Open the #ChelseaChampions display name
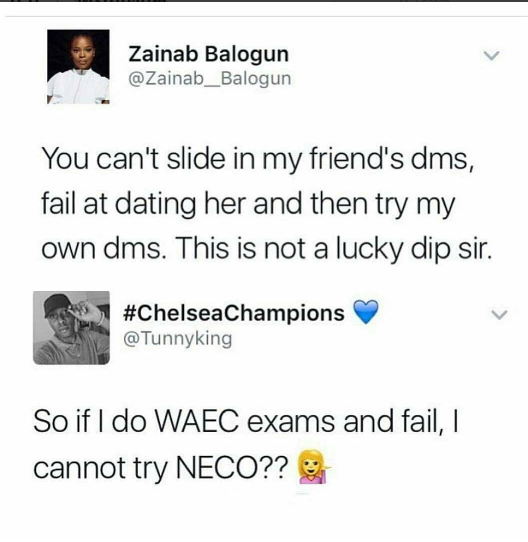528x542 pixels. (x=234, y=313)
